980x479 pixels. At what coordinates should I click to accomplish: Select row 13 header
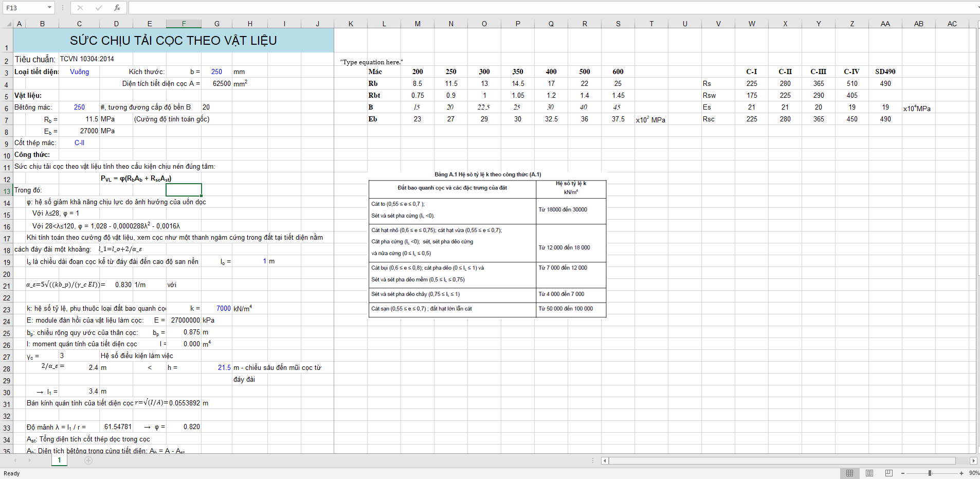click(x=7, y=191)
